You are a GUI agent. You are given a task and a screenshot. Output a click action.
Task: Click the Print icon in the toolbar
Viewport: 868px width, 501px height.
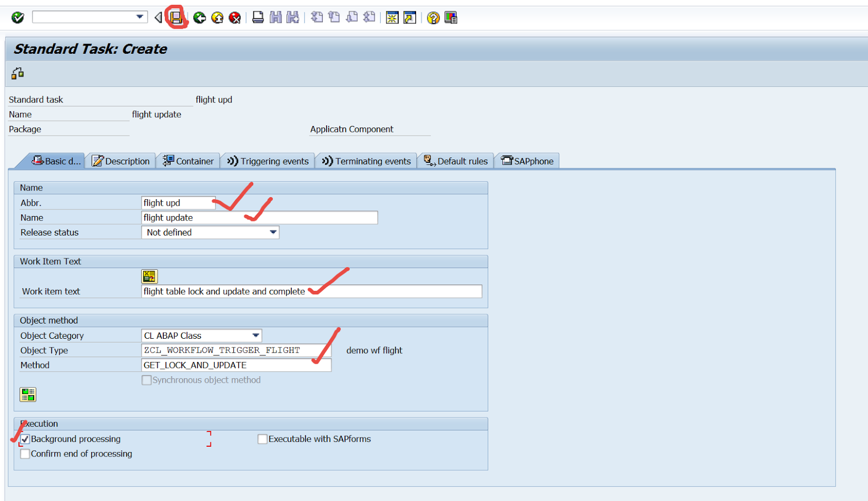[x=258, y=18]
